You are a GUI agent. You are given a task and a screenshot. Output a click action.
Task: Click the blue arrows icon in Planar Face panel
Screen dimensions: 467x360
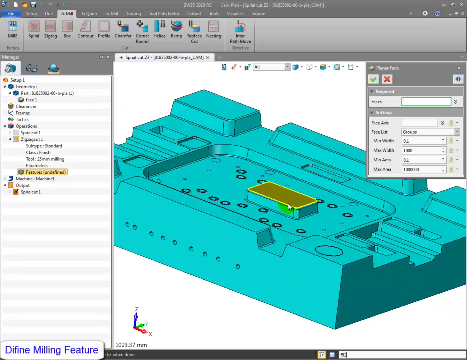click(x=458, y=79)
